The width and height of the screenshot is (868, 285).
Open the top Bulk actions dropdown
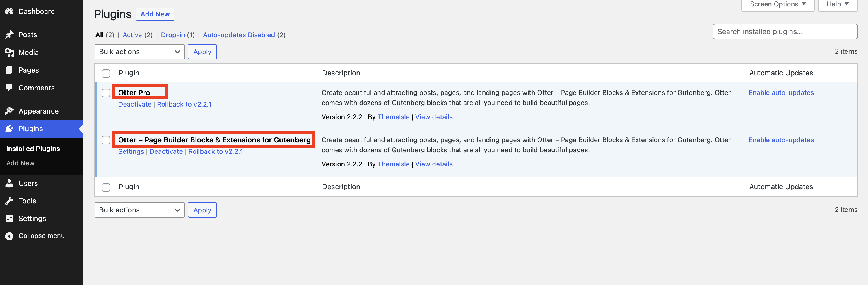click(139, 52)
